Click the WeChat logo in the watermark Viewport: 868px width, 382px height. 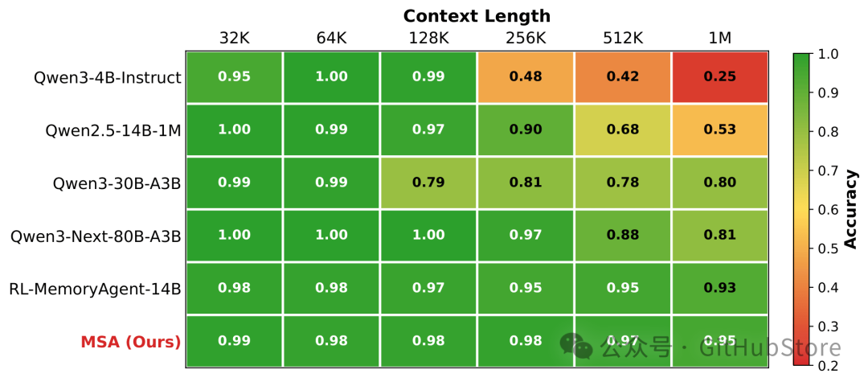click(577, 347)
